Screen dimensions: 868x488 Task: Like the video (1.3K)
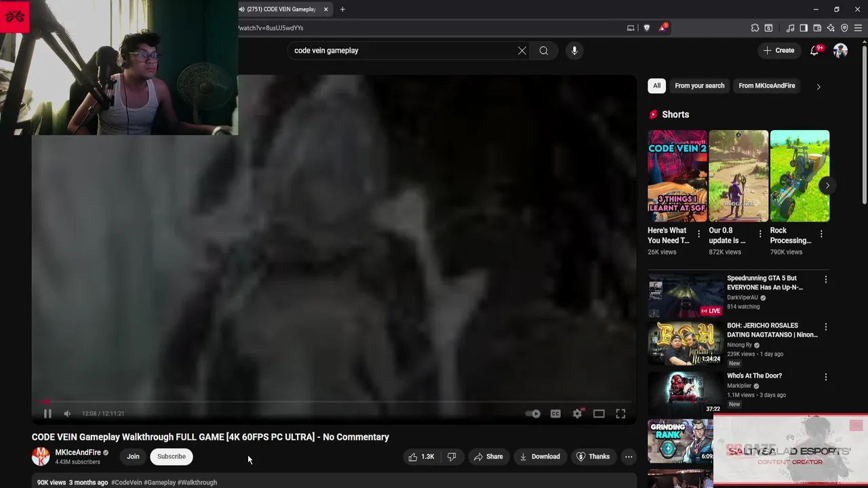pos(421,457)
